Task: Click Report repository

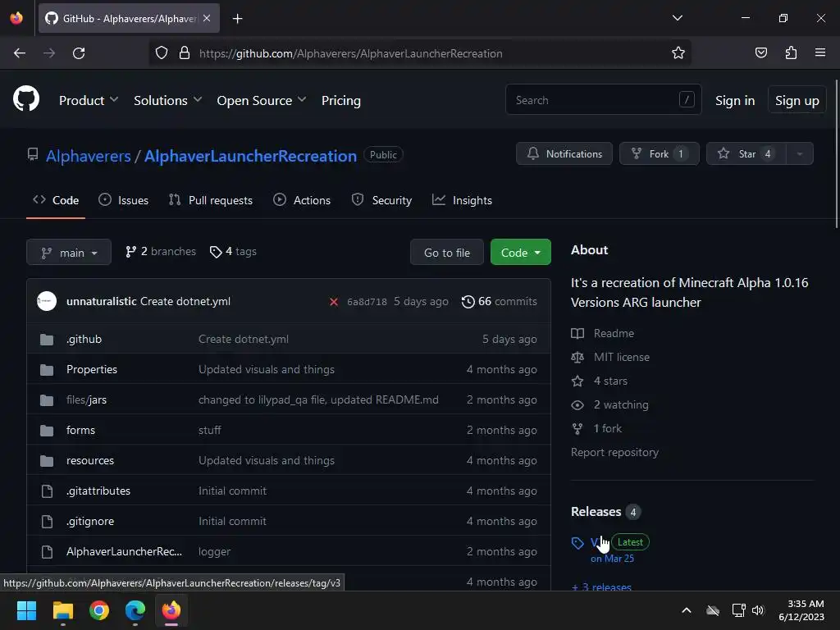Action: [614, 452]
